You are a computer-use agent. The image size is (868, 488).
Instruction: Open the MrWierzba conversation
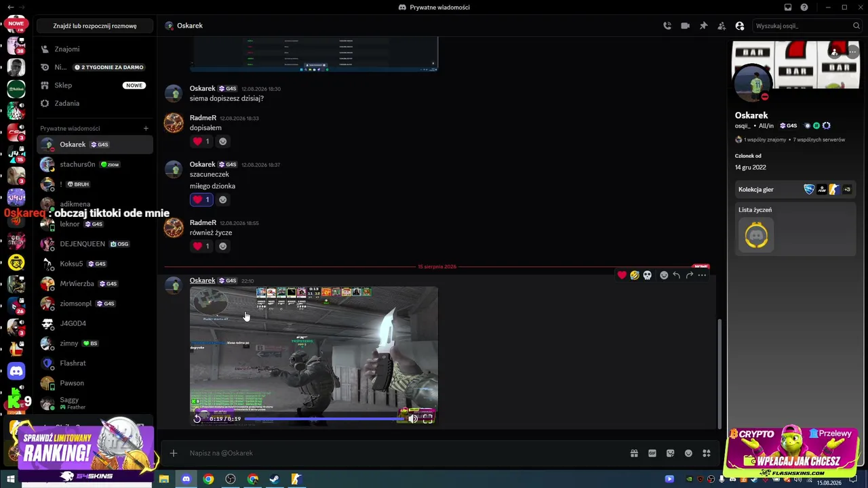(x=95, y=284)
